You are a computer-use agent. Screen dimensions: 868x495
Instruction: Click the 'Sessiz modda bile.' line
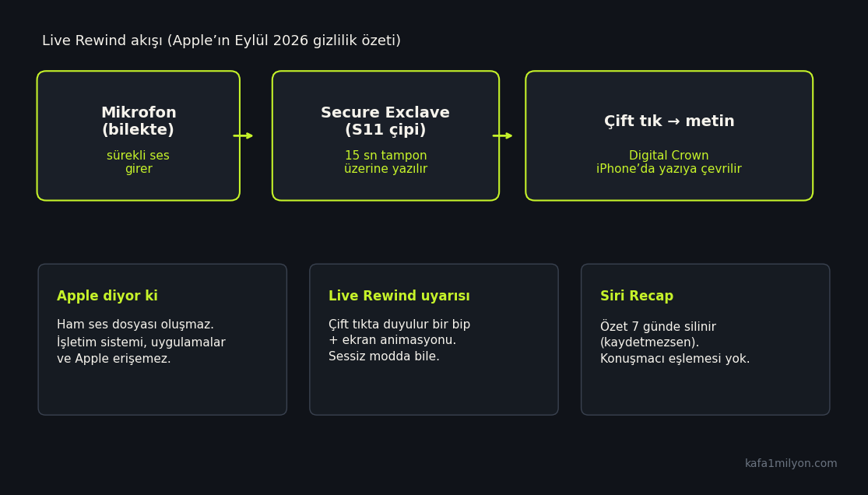(384, 356)
